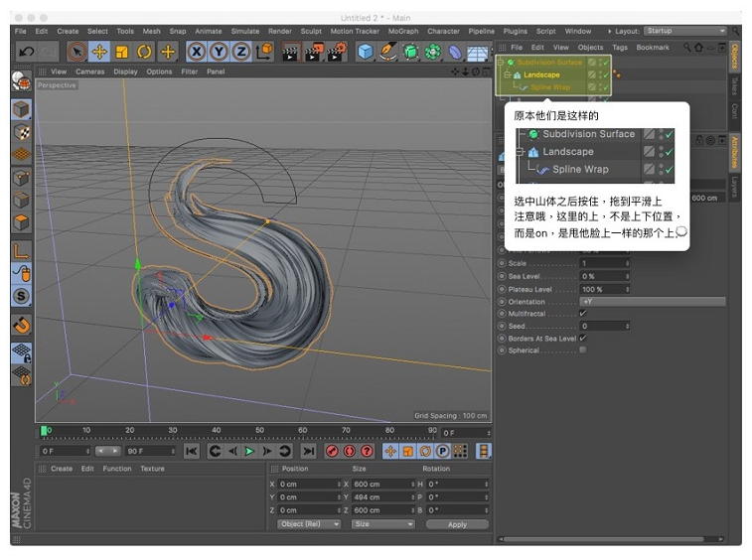Open the Orientation +Y dropdown
Image resolution: width=752 pixels, height=560 pixels.
652,302
